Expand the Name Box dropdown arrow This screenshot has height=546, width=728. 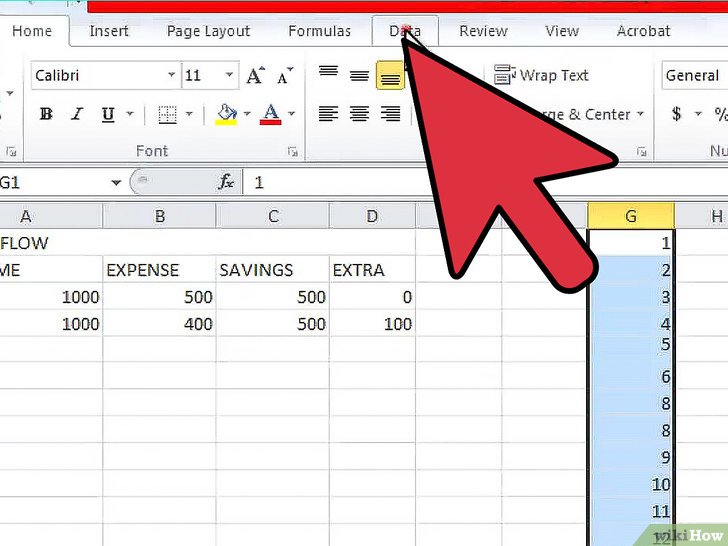[x=116, y=183]
